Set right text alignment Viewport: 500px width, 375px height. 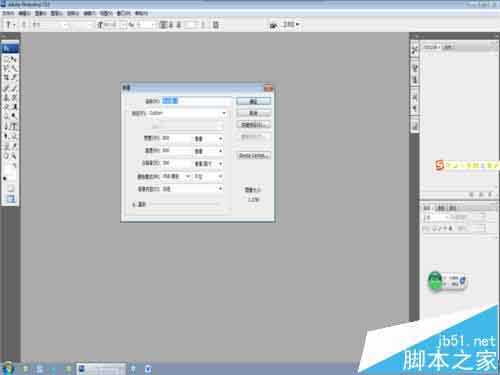[x=179, y=25]
